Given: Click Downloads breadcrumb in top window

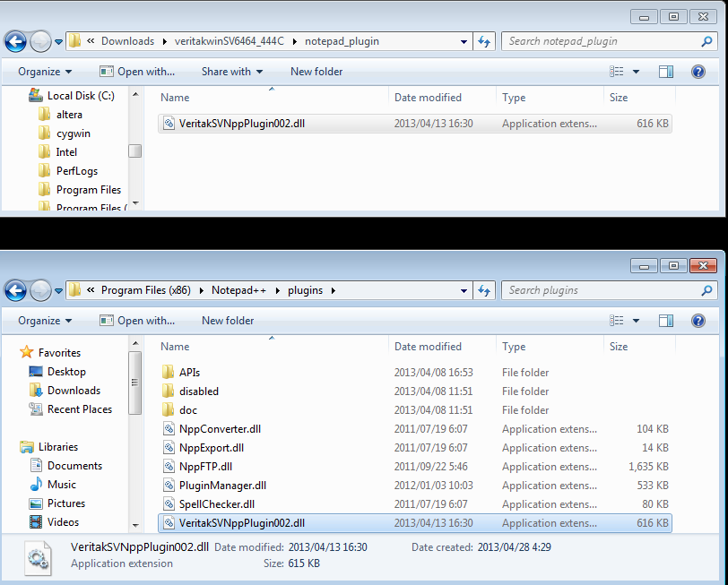Looking at the screenshot, I should click(127, 41).
